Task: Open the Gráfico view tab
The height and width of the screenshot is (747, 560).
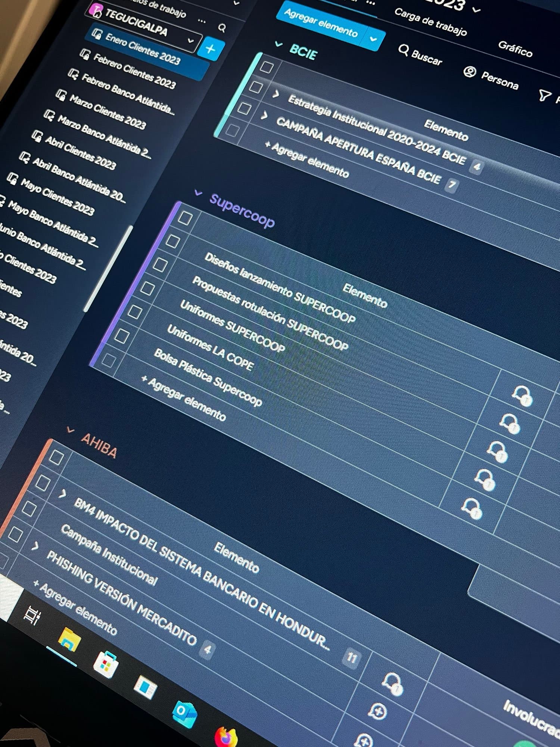Action: click(515, 49)
